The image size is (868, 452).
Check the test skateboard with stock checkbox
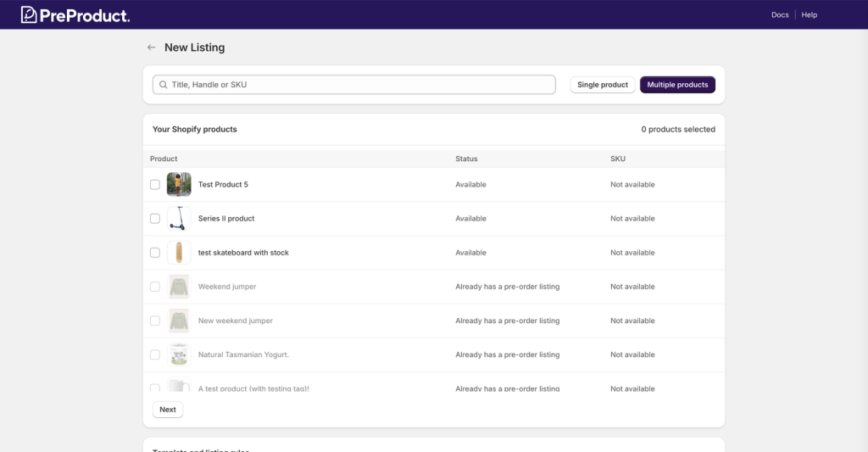[x=155, y=253]
